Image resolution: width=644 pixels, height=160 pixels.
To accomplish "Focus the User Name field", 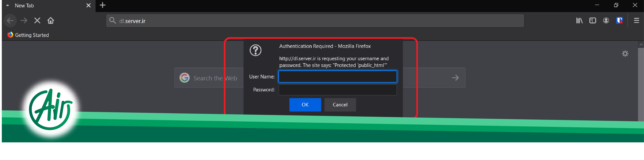I will coord(337,76).
